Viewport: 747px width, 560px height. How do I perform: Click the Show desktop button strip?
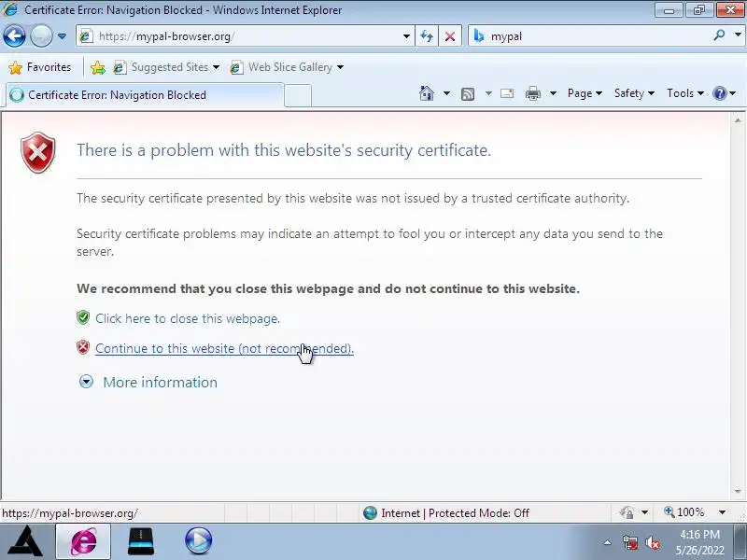pyautogui.click(x=740, y=541)
